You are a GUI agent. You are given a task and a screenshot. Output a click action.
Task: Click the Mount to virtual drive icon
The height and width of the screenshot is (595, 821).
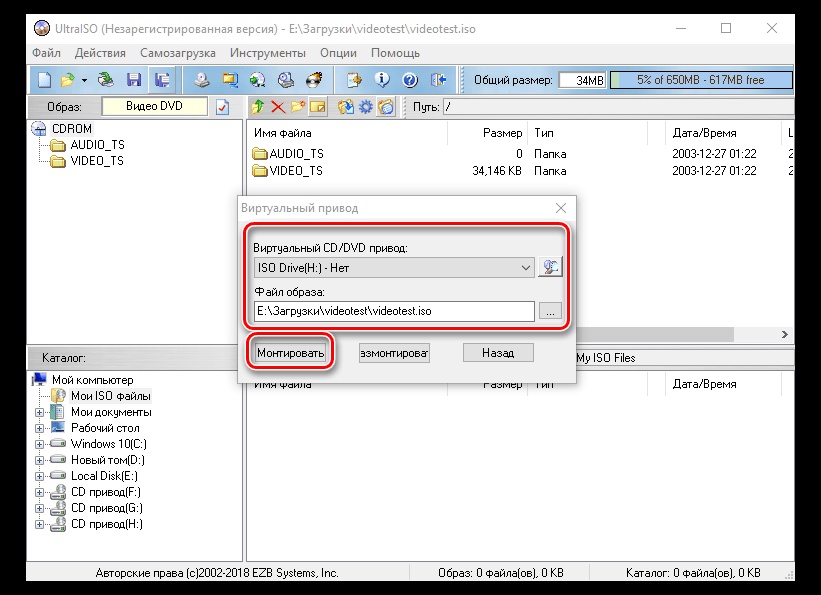coord(286,80)
